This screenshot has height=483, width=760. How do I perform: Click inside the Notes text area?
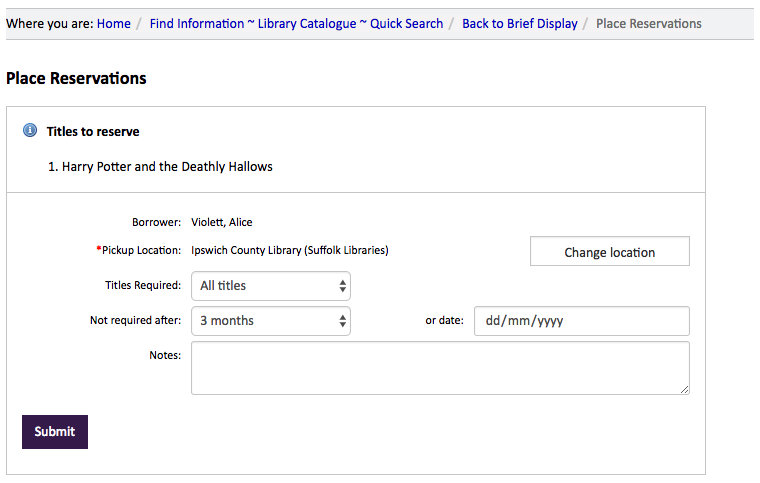pos(440,368)
